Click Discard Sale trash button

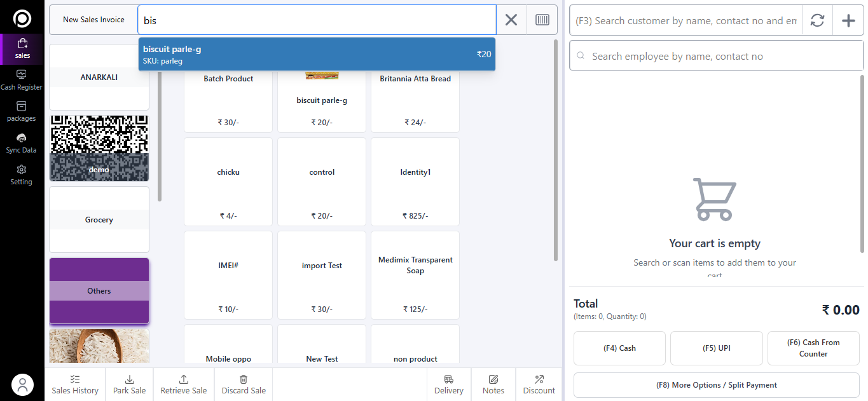pos(244,384)
